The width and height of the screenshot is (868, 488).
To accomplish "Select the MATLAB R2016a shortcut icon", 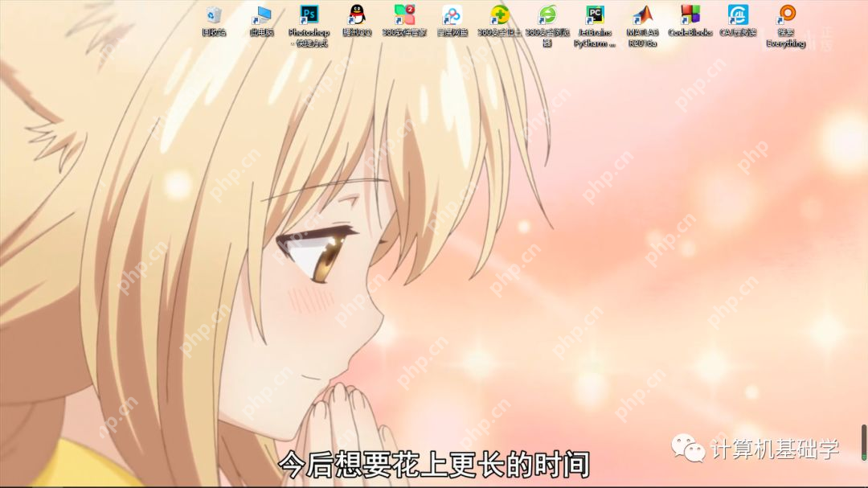I will click(x=642, y=14).
